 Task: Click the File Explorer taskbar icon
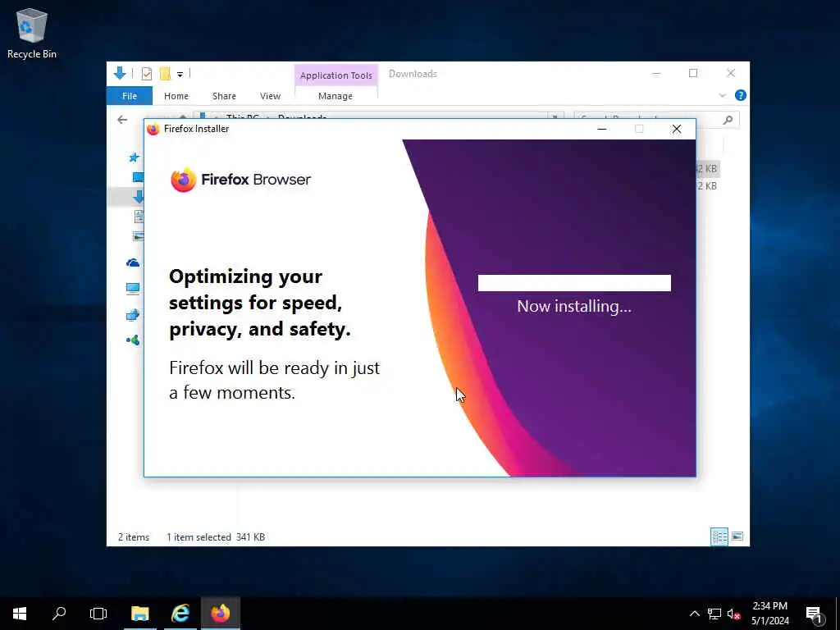[x=140, y=614]
